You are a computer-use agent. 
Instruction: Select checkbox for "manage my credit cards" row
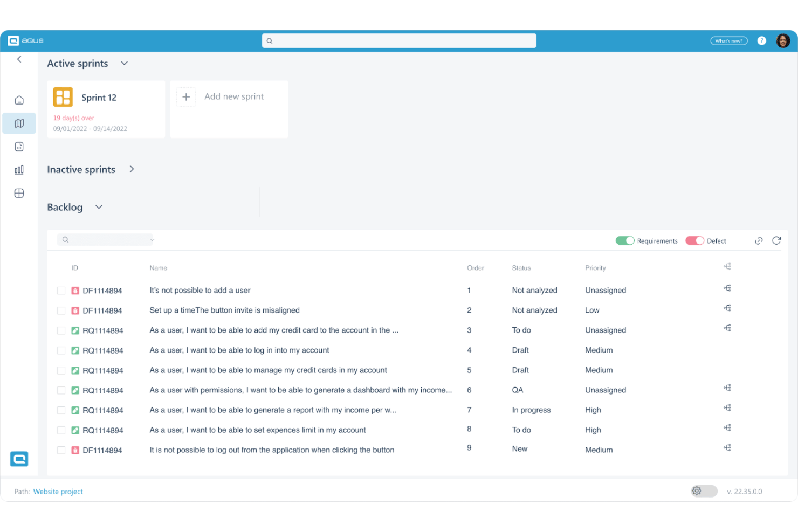point(61,370)
